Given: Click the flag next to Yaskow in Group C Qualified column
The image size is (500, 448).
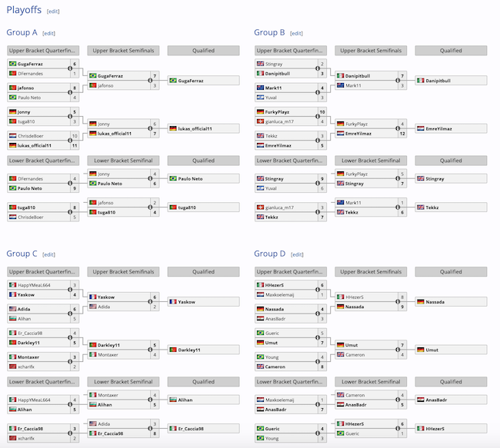Looking at the screenshot, I should click(173, 302).
